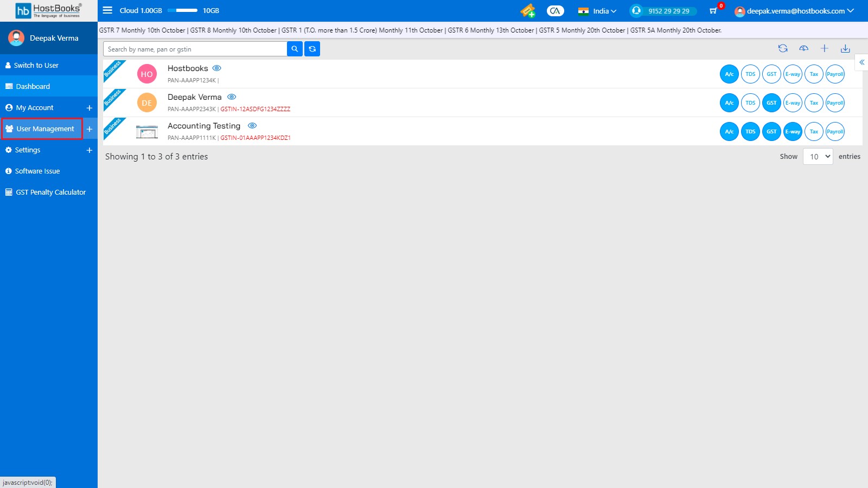Screen dimensions: 868x488
Task: Click GSTIN-01AAAPP1234KDZ1 text
Action: click(x=256, y=138)
